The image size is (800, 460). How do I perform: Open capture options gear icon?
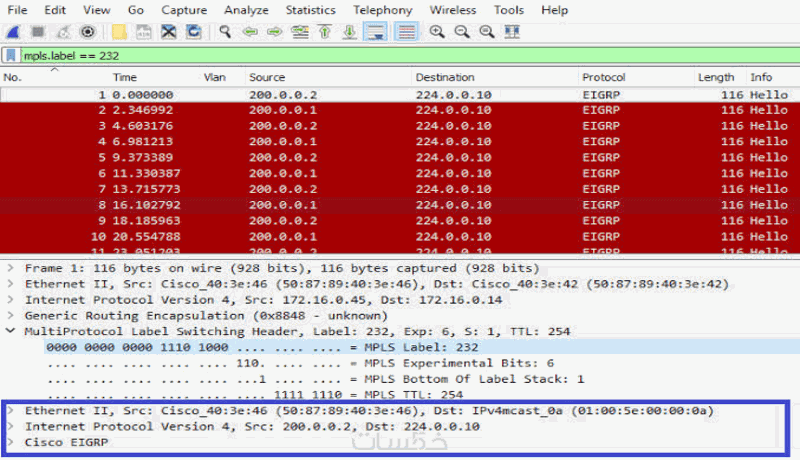88,32
